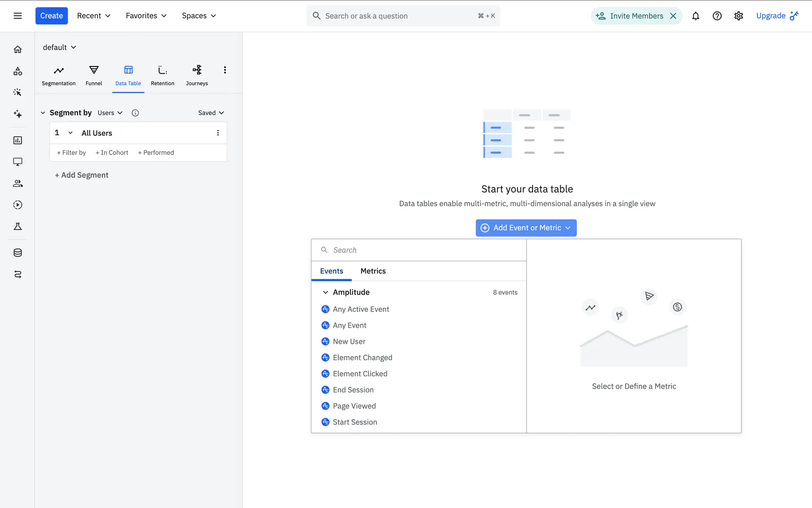This screenshot has width=812, height=508.
Task: Open the experiment flask sidebar icon
Action: (x=18, y=226)
